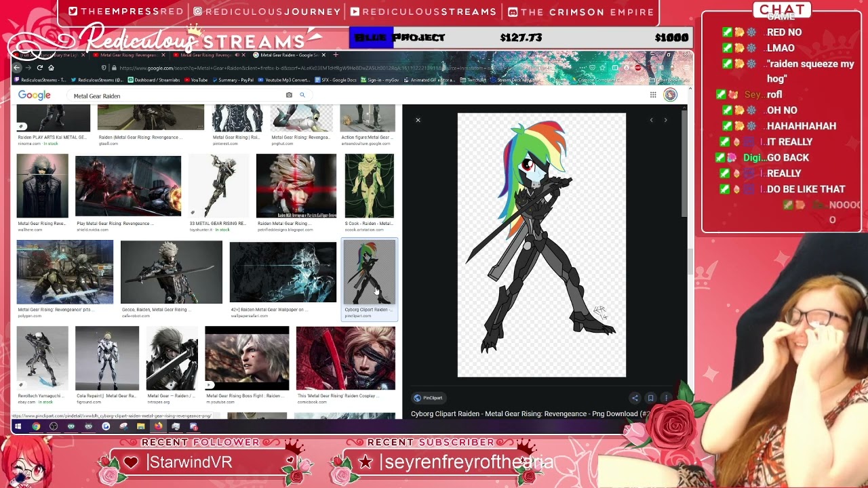Image resolution: width=868 pixels, height=488 pixels.
Task: Share the previewed Raiden image
Action: [x=635, y=398]
